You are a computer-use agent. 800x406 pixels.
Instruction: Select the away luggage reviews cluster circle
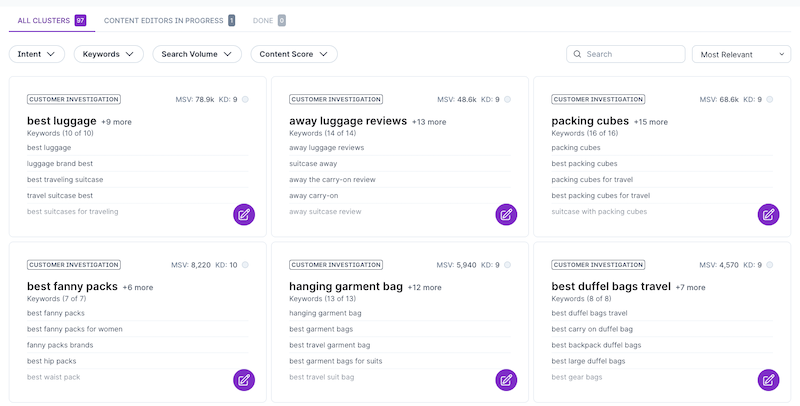click(x=507, y=99)
